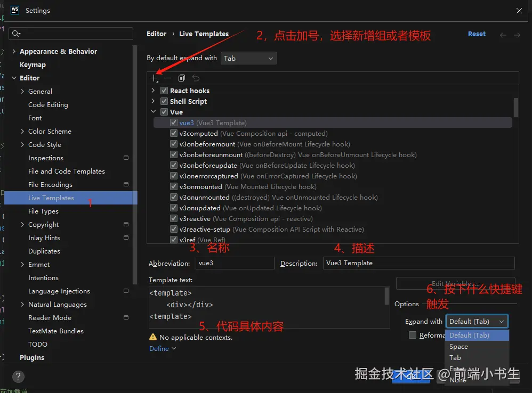
Task: Select Space in expand-with list
Action: (477, 346)
